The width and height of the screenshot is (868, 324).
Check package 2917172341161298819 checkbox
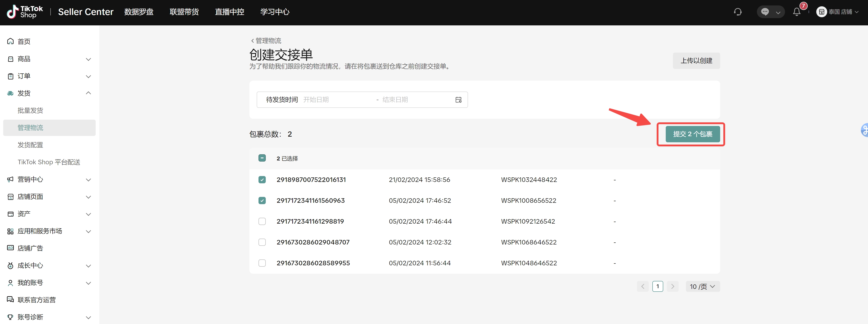(262, 222)
